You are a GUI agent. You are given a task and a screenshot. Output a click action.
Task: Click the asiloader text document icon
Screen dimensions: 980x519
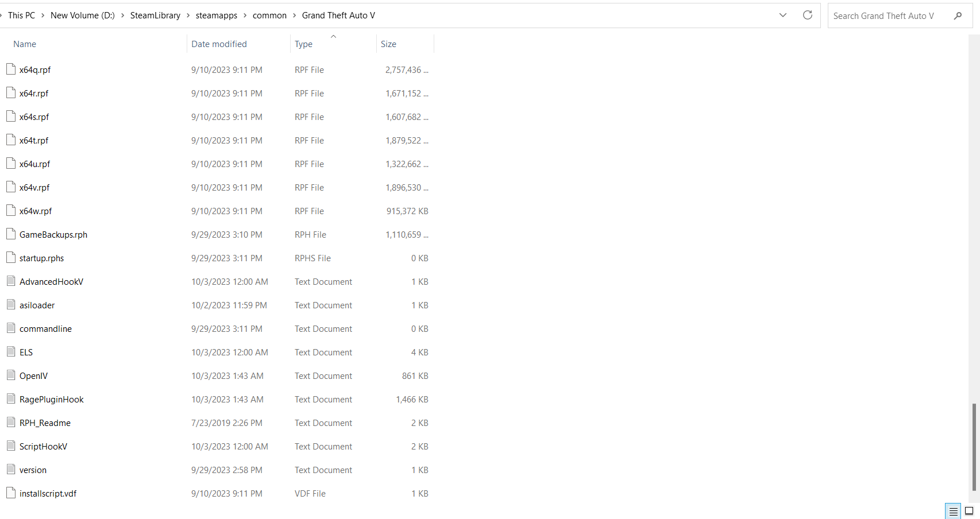(11, 304)
